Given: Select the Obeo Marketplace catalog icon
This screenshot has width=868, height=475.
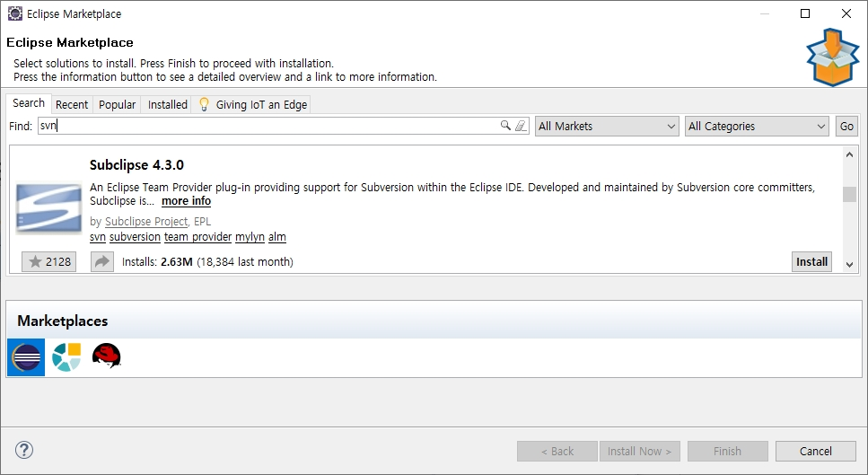Looking at the screenshot, I should click(66, 357).
